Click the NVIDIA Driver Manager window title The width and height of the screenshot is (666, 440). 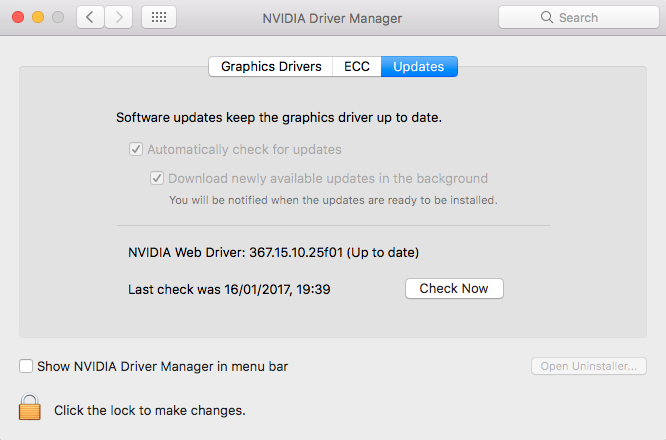[332, 18]
